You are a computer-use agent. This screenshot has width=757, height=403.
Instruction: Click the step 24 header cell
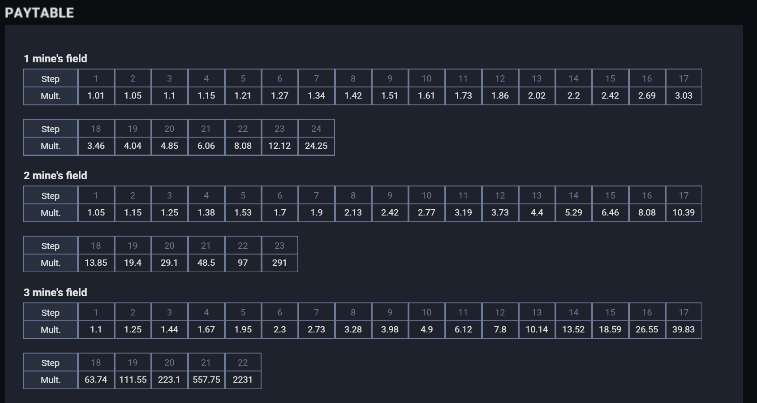click(x=316, y=129)
